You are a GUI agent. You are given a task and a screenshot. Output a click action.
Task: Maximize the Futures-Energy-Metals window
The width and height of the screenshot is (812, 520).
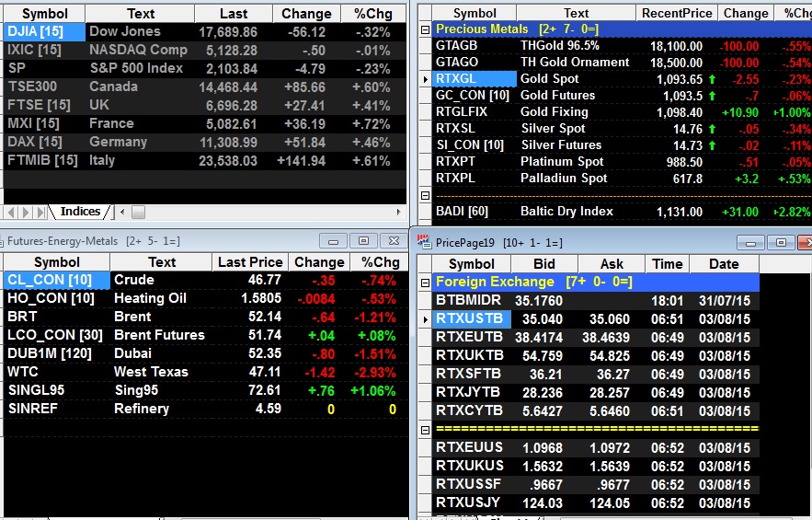point(363,241)
